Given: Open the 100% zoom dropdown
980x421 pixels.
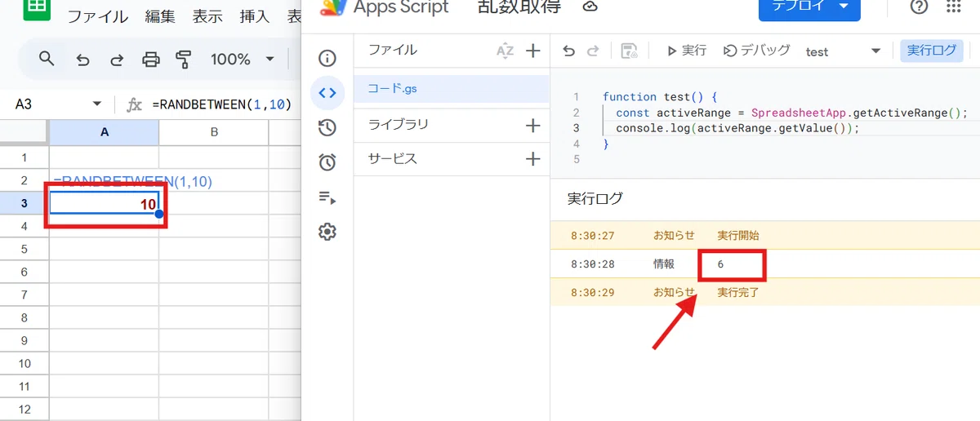Looking at the screenshot, I should point(243,60).
